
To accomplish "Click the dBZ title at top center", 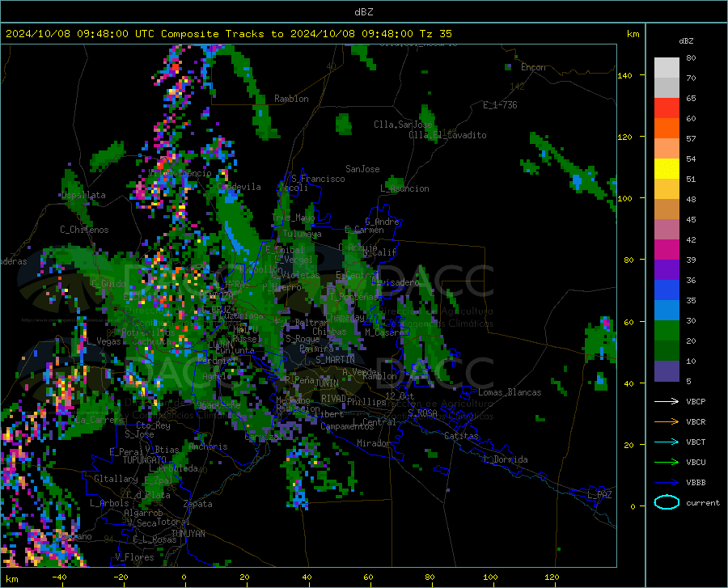I will coord(363,12).
